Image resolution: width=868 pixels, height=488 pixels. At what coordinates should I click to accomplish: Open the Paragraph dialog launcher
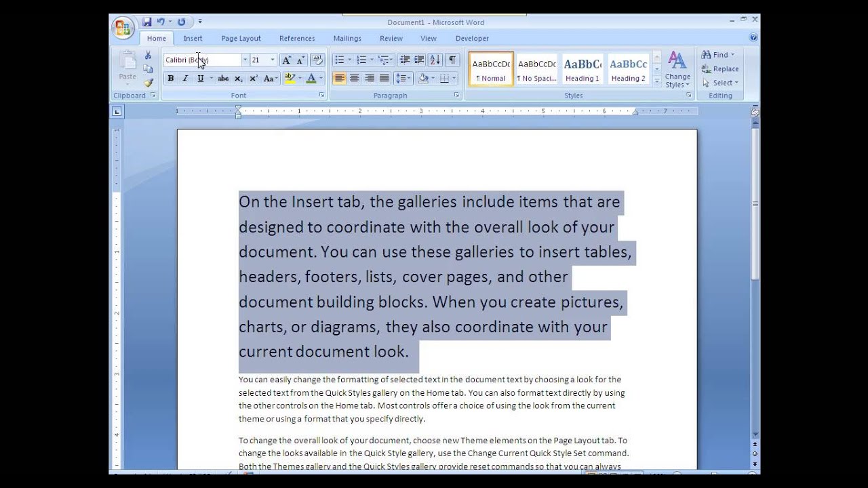[457, 96]
